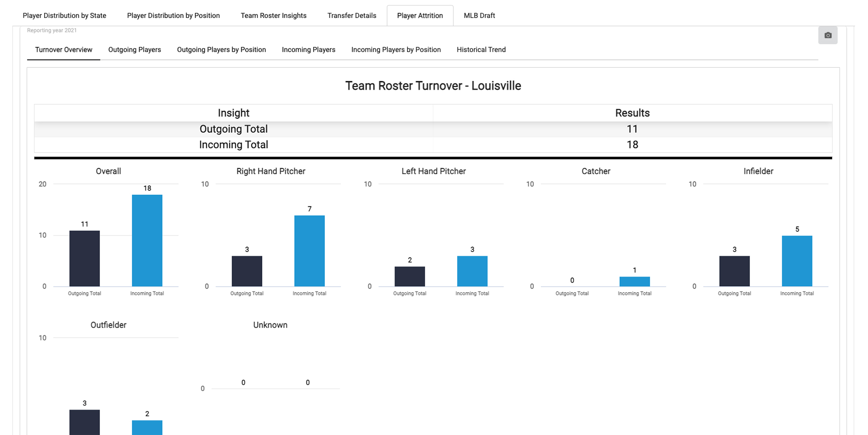Select the Turnover Overview sub-tab
Image resolution: width=868 pixels, height=435 pixels.
pyautogui.click(x=64, y=50)
